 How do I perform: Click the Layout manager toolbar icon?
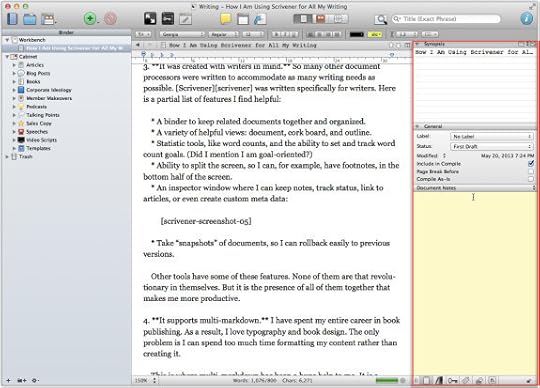click(48, 19)
